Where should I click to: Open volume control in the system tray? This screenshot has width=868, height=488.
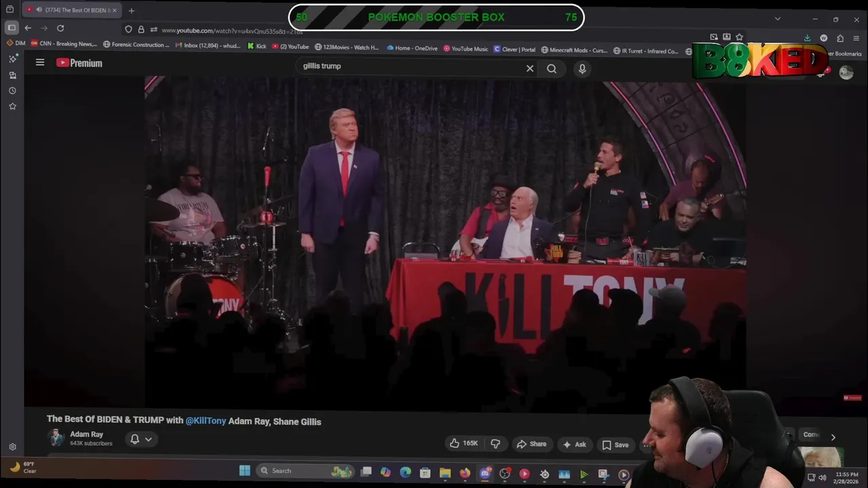(x=823, y=477)
